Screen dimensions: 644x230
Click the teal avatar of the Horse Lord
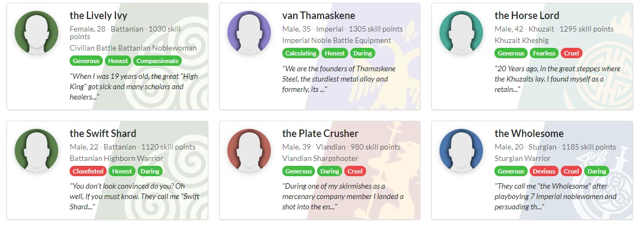tap(461, 33)
